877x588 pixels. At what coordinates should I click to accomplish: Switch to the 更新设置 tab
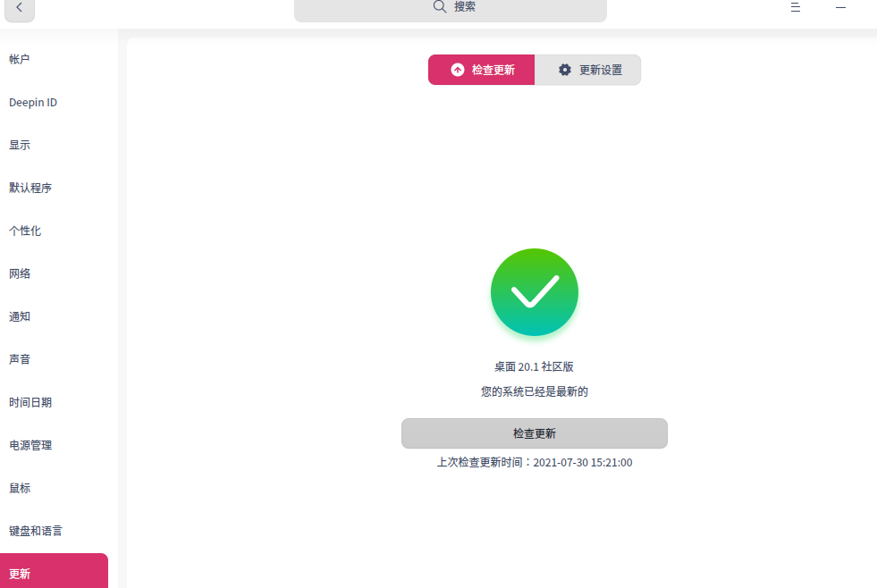click(588, 70)
